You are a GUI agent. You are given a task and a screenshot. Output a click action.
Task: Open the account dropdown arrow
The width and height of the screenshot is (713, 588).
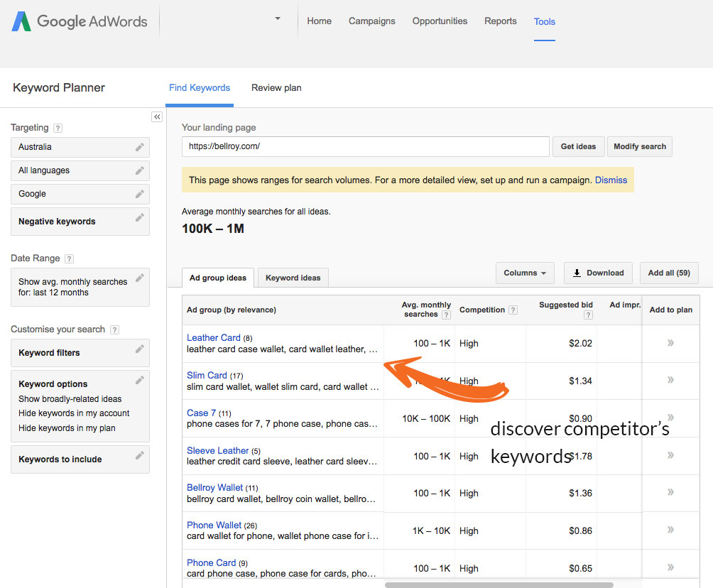278,18
